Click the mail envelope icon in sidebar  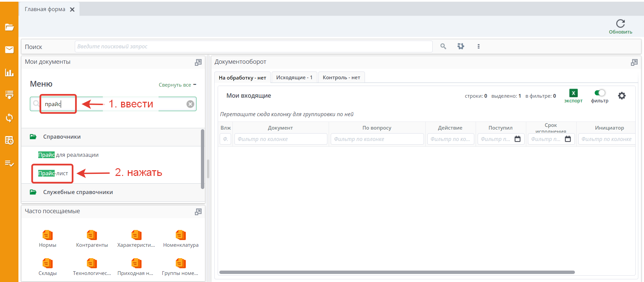tap(9, 50)
